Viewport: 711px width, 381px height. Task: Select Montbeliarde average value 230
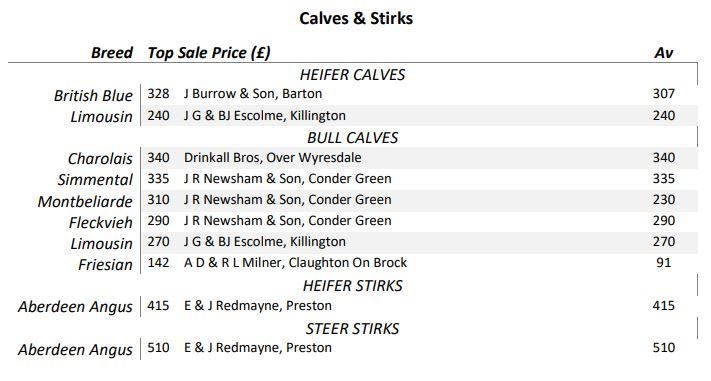[664, 200]
